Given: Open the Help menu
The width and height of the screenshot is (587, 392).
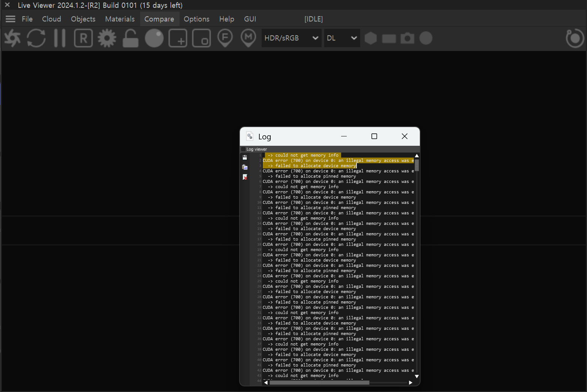Looking at the screenshot, I should tap(227, 19).
